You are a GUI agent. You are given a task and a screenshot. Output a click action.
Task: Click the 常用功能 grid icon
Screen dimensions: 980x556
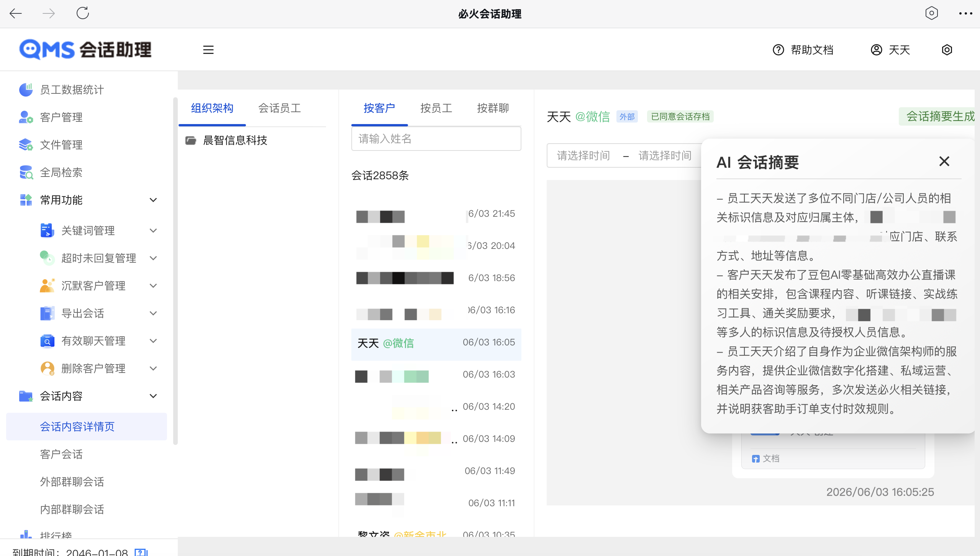(x=26, y=200)
